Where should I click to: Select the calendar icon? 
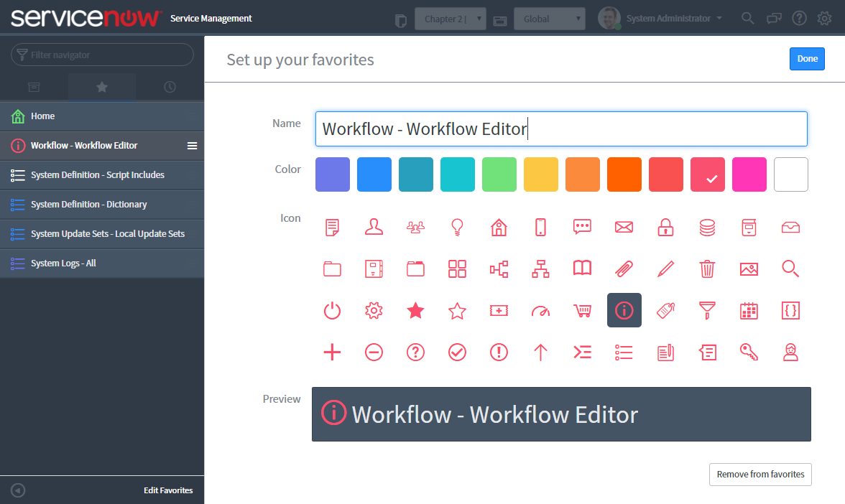coord(749,310)
